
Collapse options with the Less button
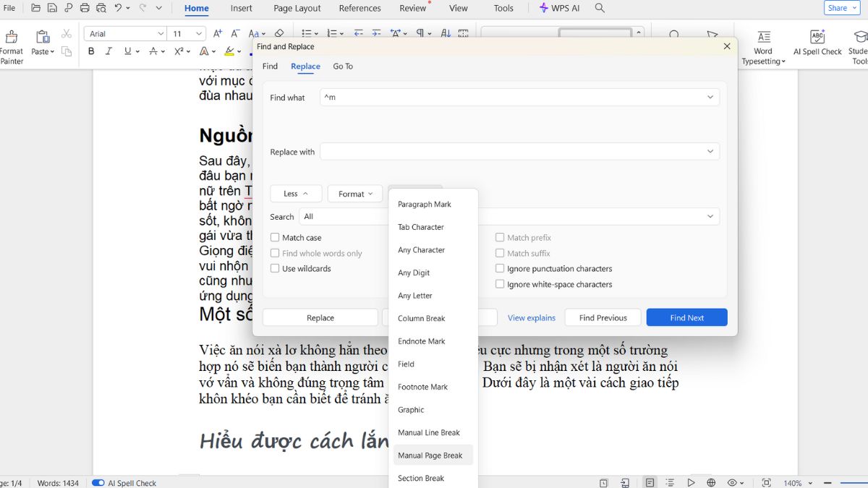click(x=296, y=194)
